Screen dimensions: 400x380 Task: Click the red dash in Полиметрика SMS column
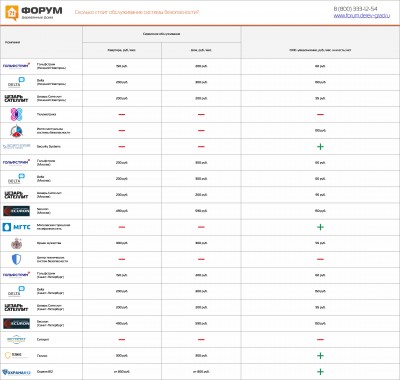[x=320, y=114]
